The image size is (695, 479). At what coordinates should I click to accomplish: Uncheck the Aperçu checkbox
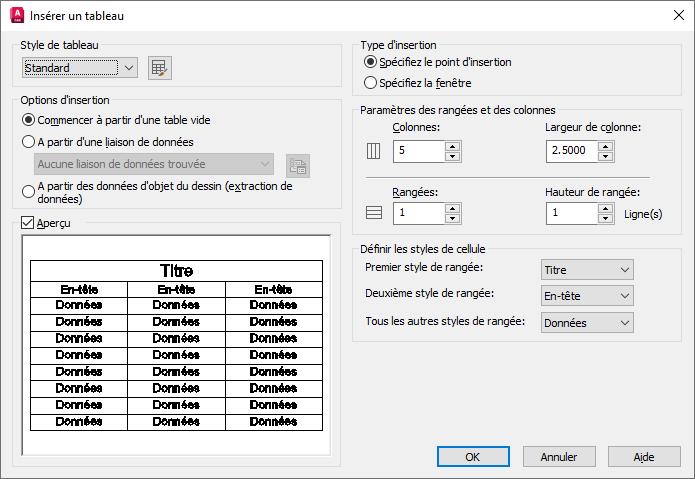(x=28, y=223)
